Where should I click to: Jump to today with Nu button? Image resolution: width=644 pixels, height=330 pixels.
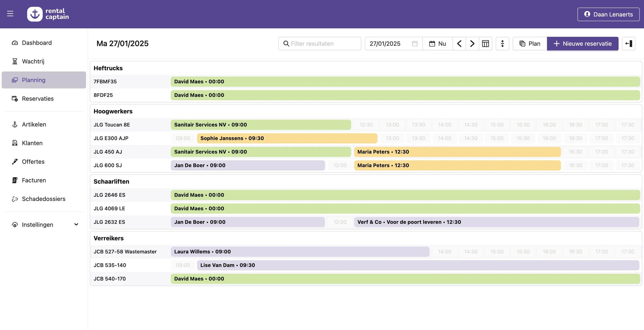(x=437, y=44)
